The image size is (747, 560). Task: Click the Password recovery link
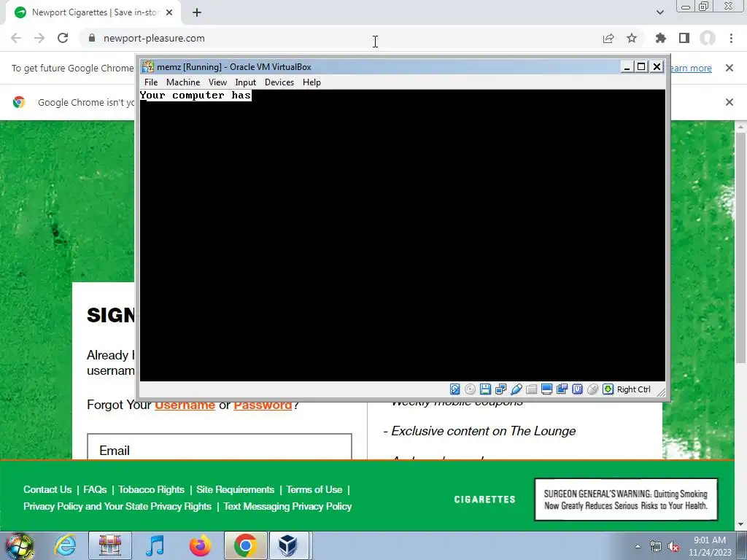tap(263, 405)
